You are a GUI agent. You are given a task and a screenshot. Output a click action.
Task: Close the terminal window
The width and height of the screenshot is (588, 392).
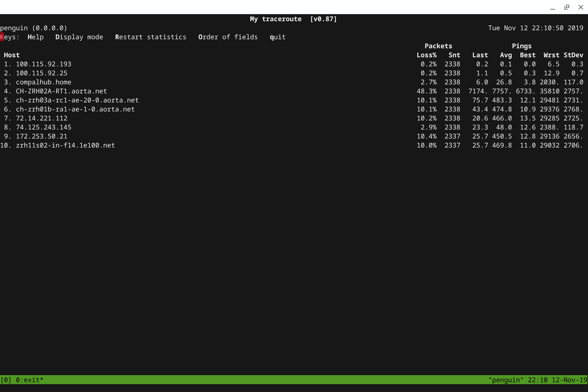(x=581, y=7)
